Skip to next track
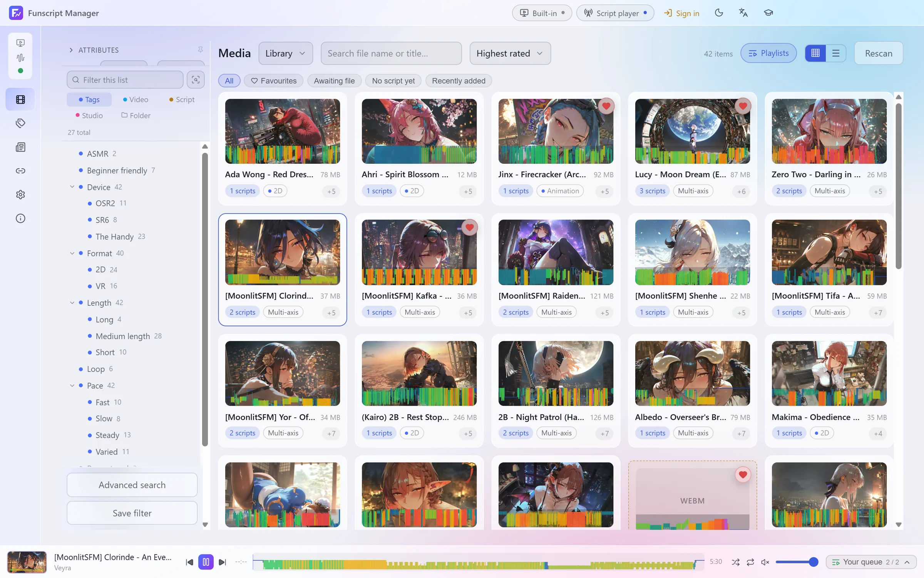This screenshot has height=578, width=924. (222, 562)
